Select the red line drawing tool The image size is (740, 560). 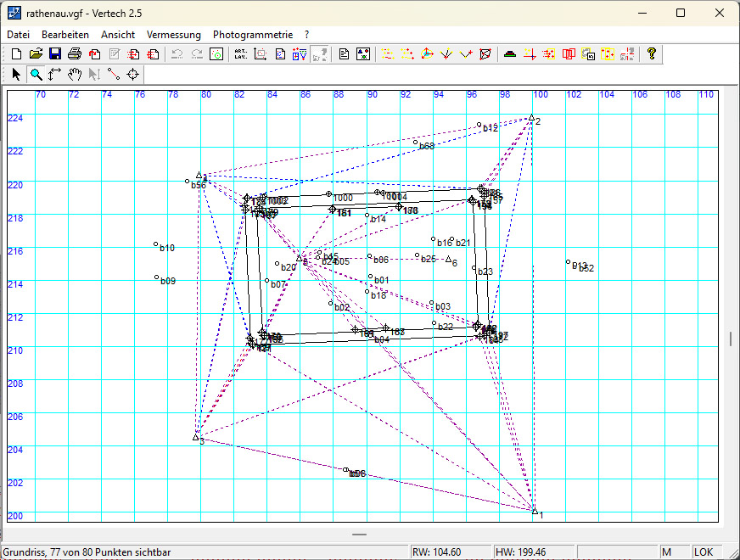(x=113, y=74)
